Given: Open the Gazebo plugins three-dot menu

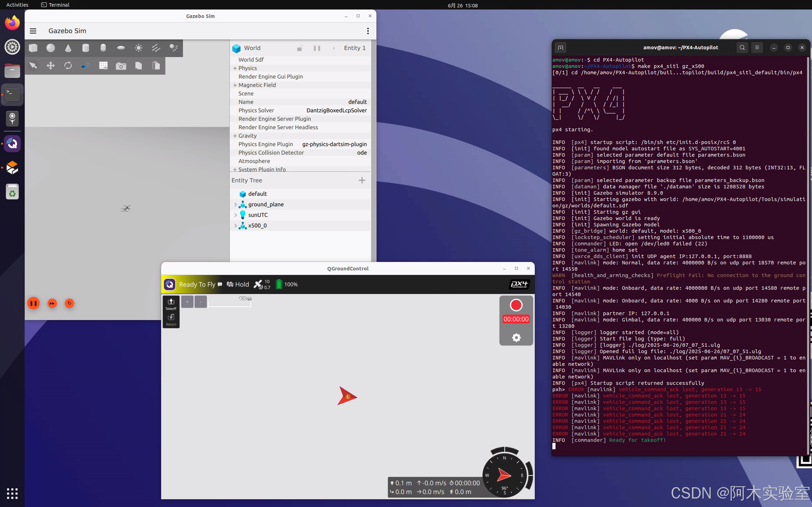Looking at the screenshot, I should tap(368, 31).
